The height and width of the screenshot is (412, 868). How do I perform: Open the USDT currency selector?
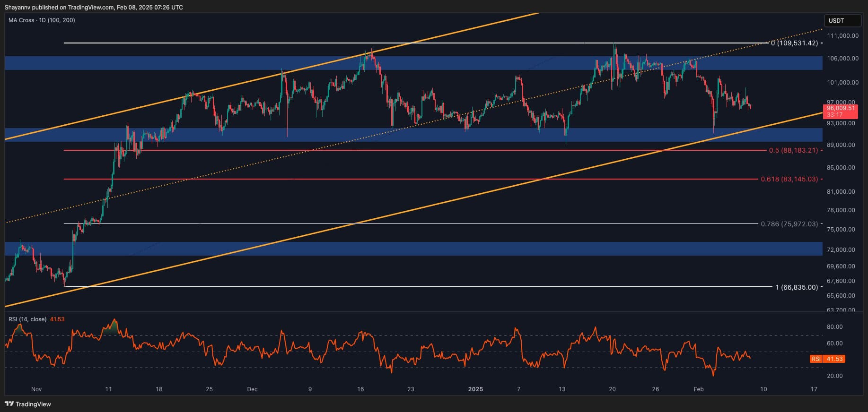842,21
